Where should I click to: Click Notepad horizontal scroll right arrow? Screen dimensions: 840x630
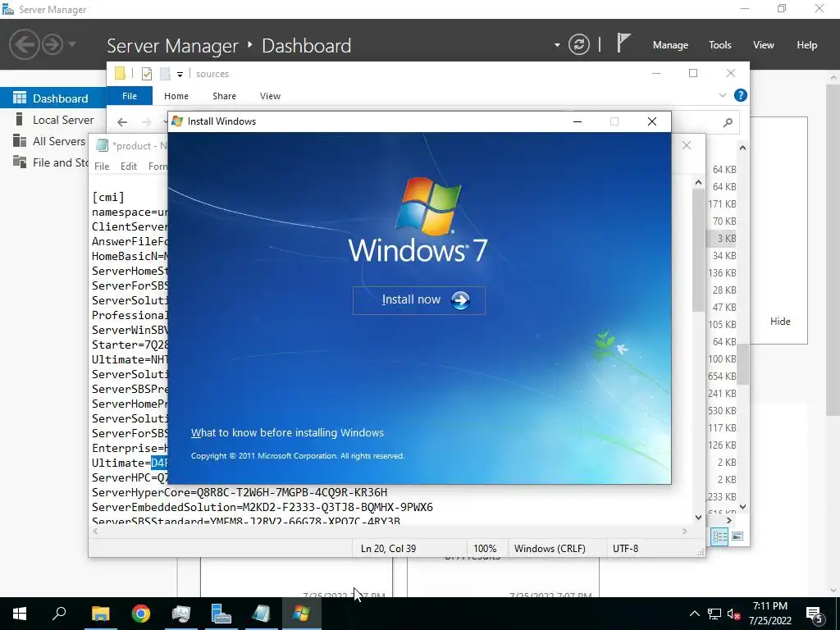685,531
